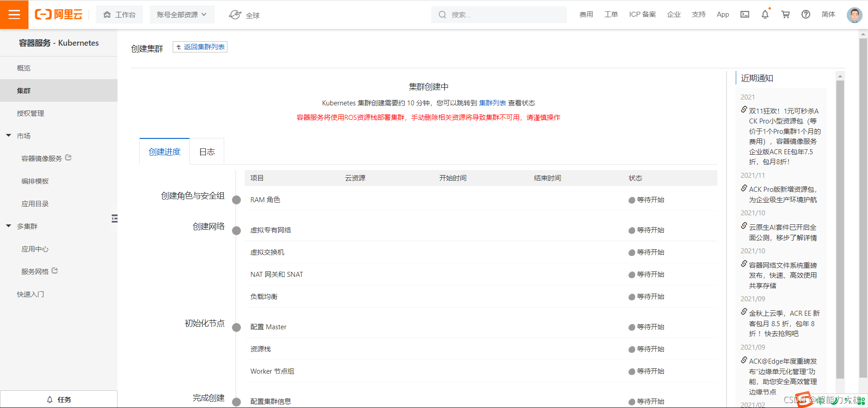868x408 pixels.
Task: Open the 金秋上云季 notification link
Action: tap(784, 323)
